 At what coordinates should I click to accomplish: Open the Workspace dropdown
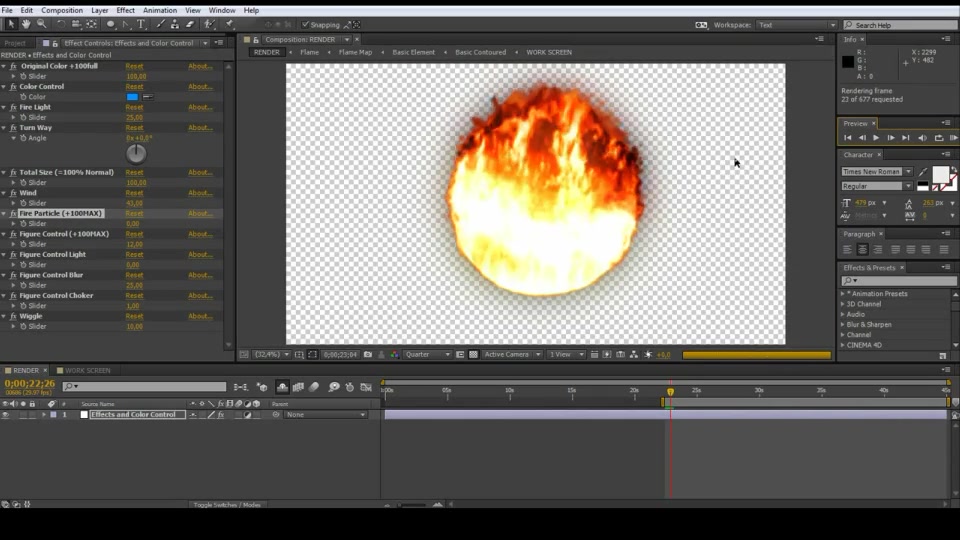[797, 25]
